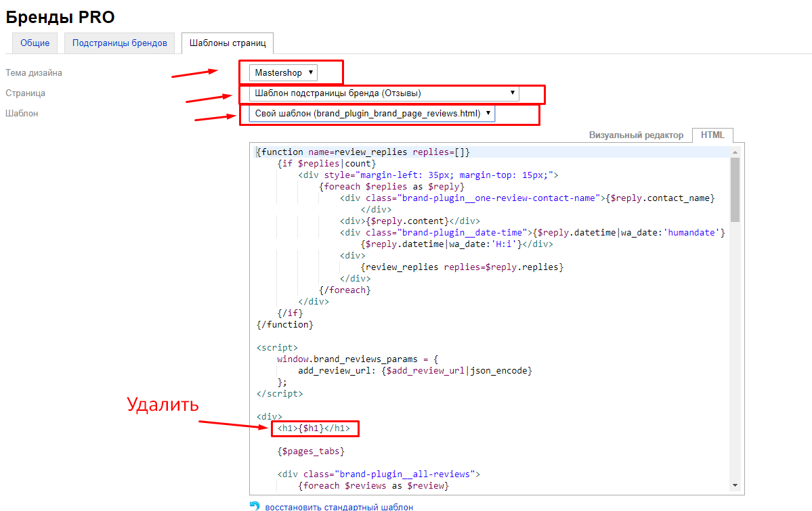Select the Шаблоны страниц tab
The width and height of the screenshot is (812, 511).
(227, 43)
